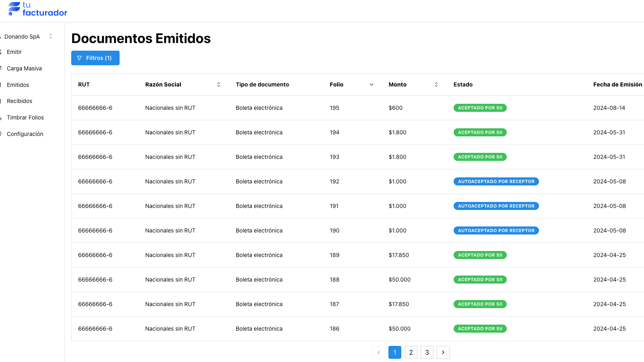Open the Filtros (1) button
This screenshot has height=362, width=644.
click(95, 58)
